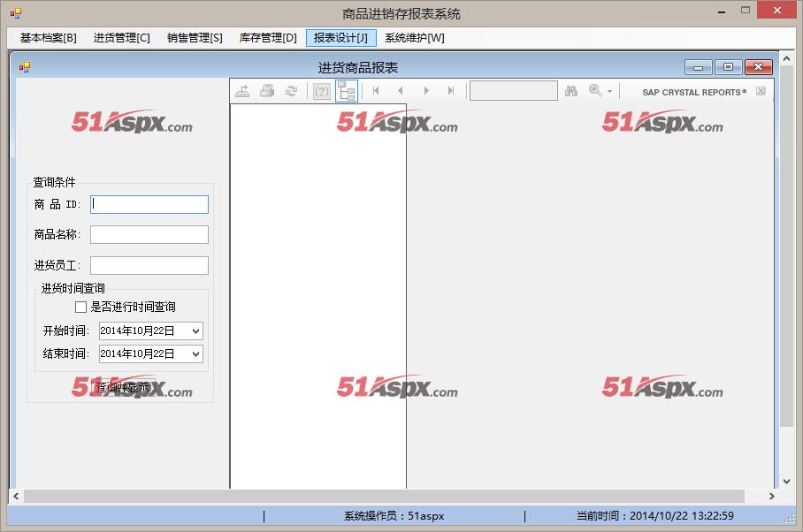Refresh the report with the refresh icon
This screenshot has width=803, height=532.
[x=291, y=91]
